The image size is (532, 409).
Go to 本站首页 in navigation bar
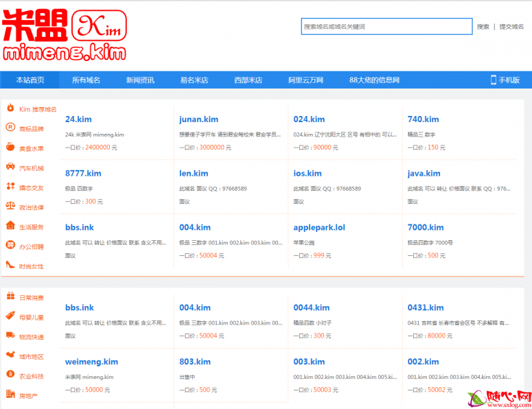click(x=30, y=80)
